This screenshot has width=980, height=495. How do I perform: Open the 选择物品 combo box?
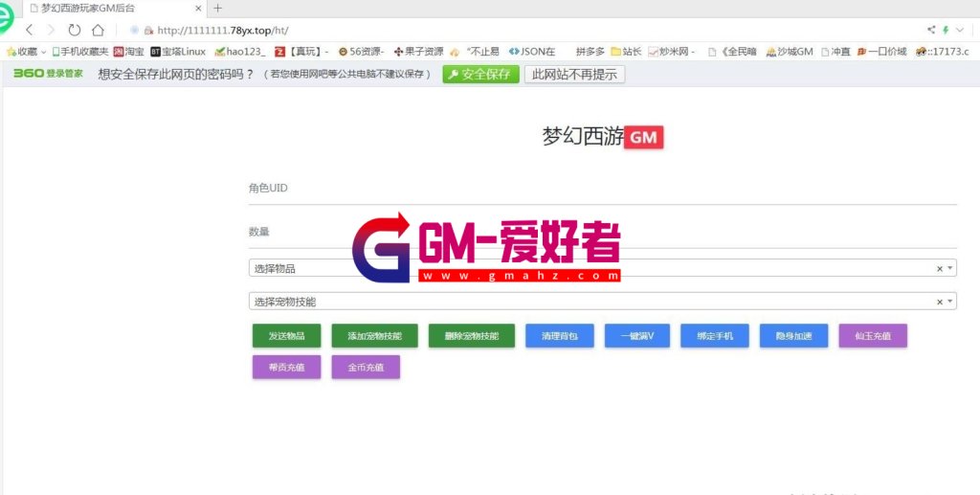603,268
